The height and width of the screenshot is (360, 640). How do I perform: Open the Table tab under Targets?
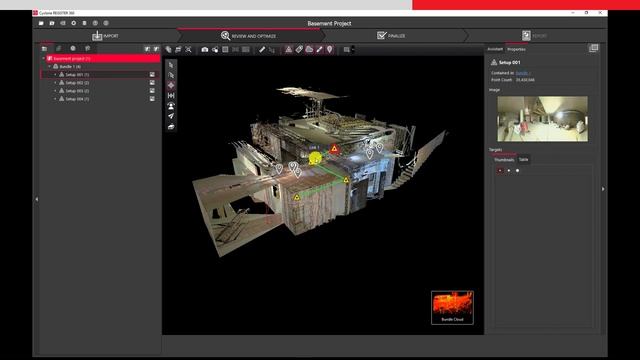pos(524,160)
